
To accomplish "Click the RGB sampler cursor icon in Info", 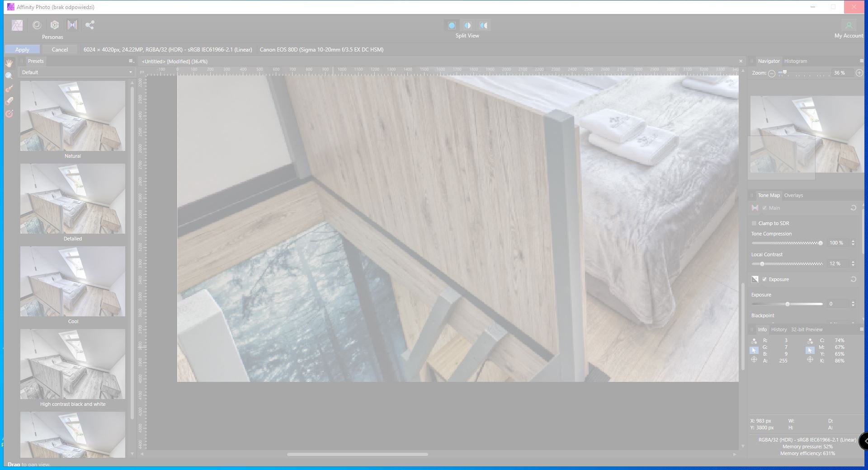I will pos(754,350).
